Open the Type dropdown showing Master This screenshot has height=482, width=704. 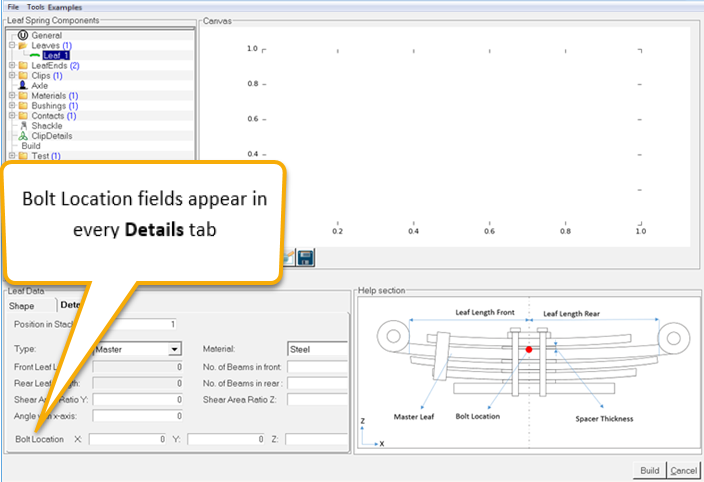click(x=175, y=349)
